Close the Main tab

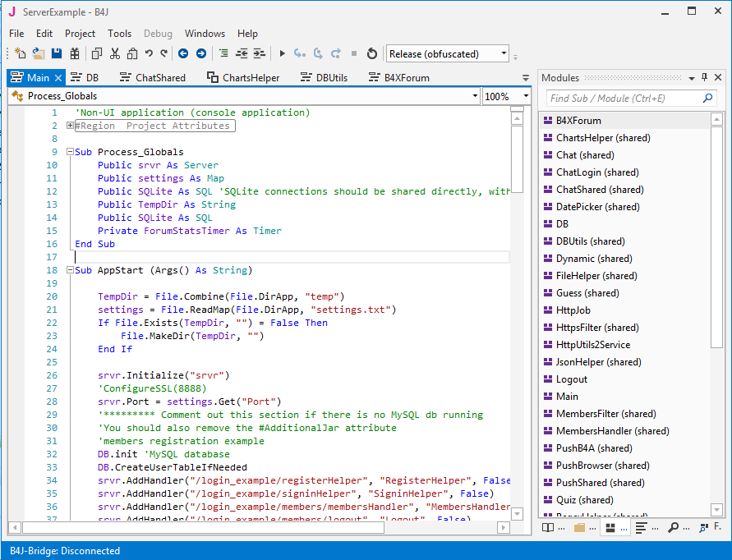[58, 78]
